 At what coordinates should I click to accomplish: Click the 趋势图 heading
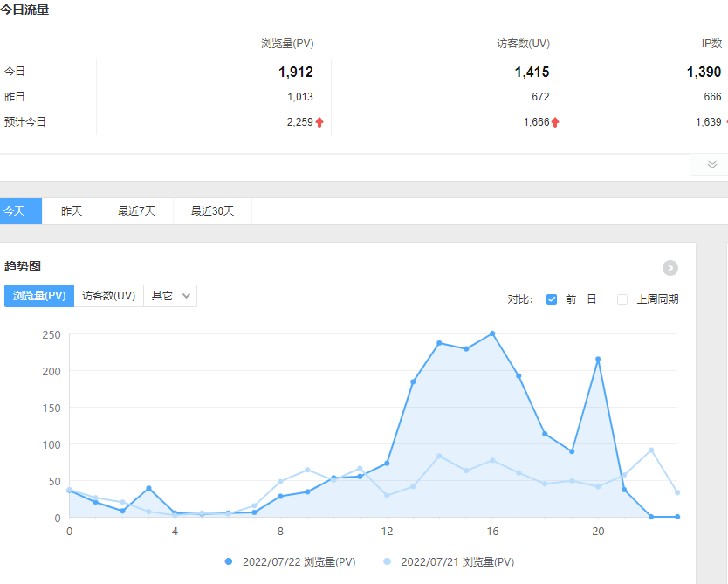tap(23, 266)
